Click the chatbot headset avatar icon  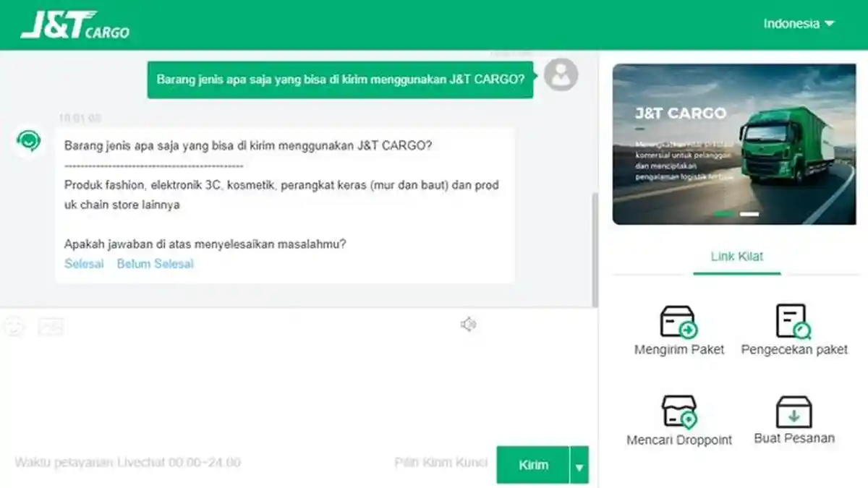tap(30, 140)
